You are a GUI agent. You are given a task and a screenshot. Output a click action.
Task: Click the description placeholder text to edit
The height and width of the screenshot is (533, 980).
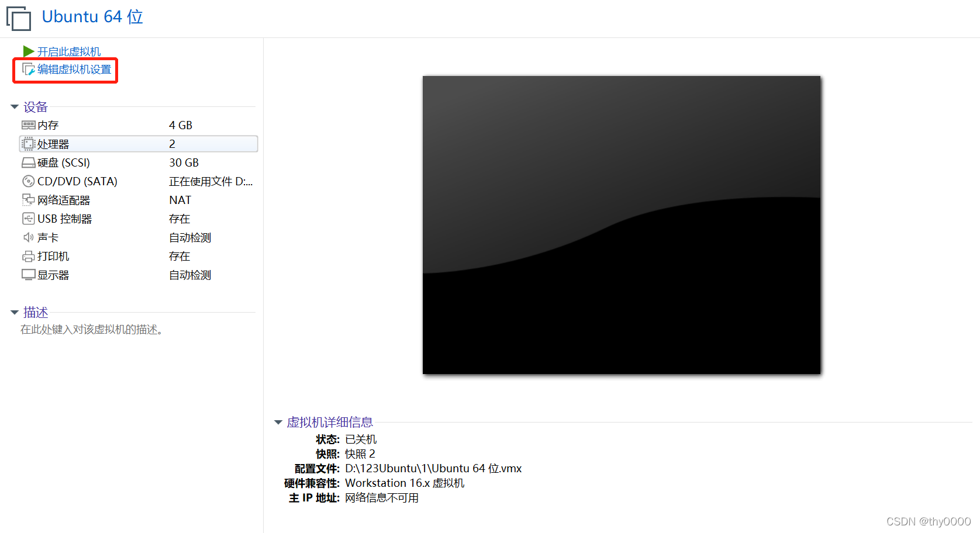(x=92, y=329)
